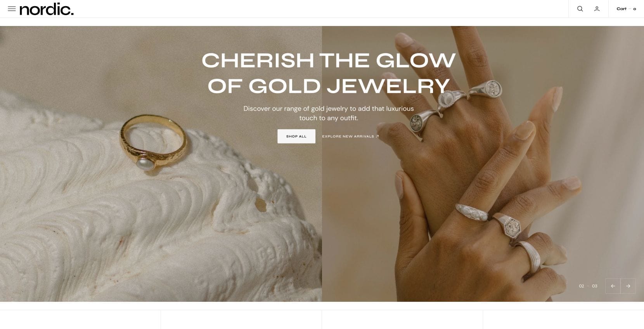Click the cart item count zero
The image size is (644, 329).
pos(635,9)
